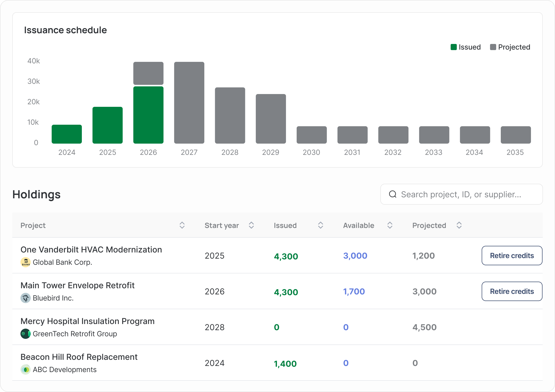Toggle Projected series in chart legend
The height and width of the screenshot is (392, 555).
[x=510, y=47]
